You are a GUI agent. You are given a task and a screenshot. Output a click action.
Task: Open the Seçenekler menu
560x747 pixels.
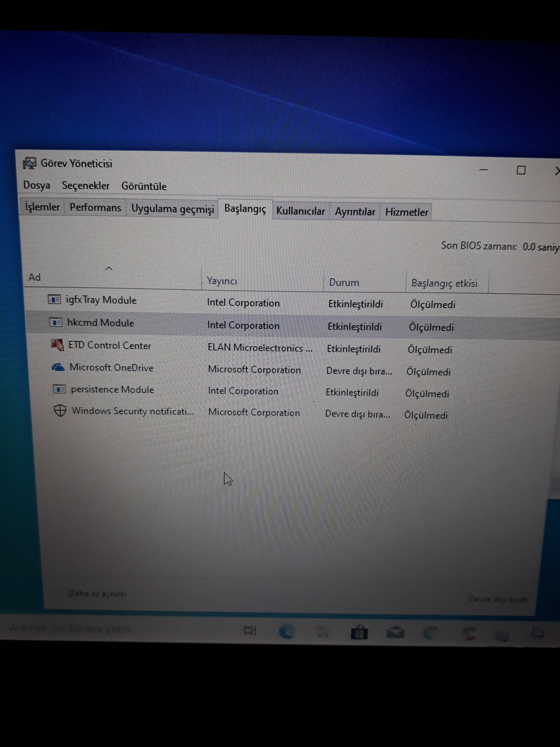pos(86,186)
